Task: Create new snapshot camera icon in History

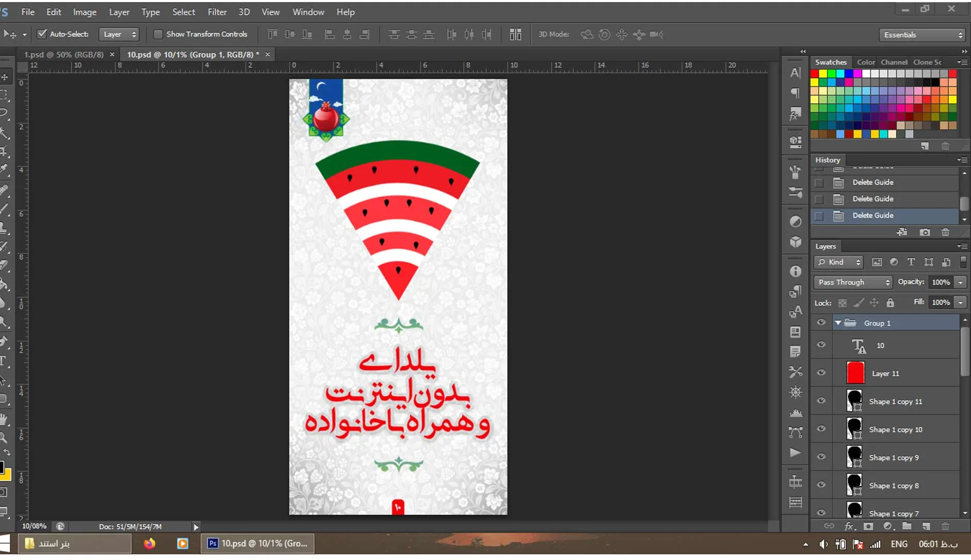Action: (925, 232)
